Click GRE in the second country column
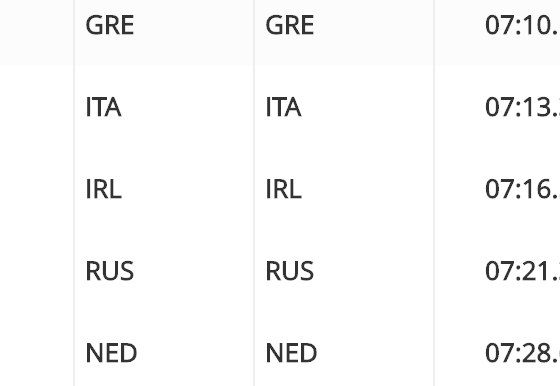Screen dimensions: 560x386 pyautogui.click(x=290, y=25)
